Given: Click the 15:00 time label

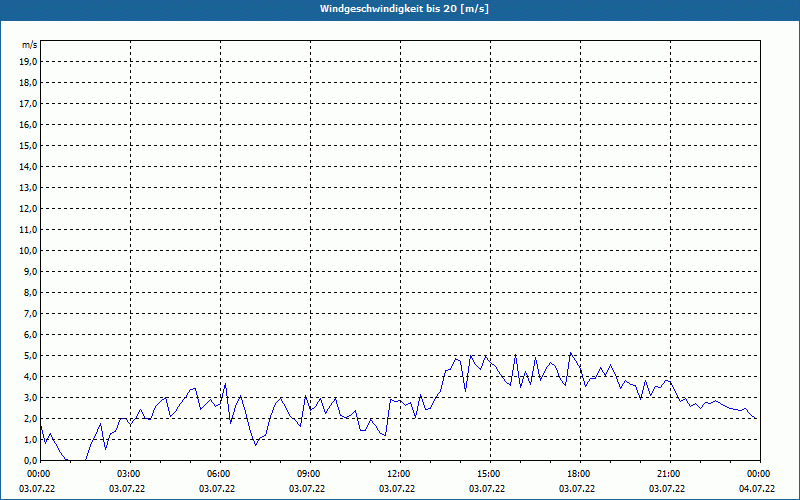Looking at the screenshot, I should tap(489, 474).
